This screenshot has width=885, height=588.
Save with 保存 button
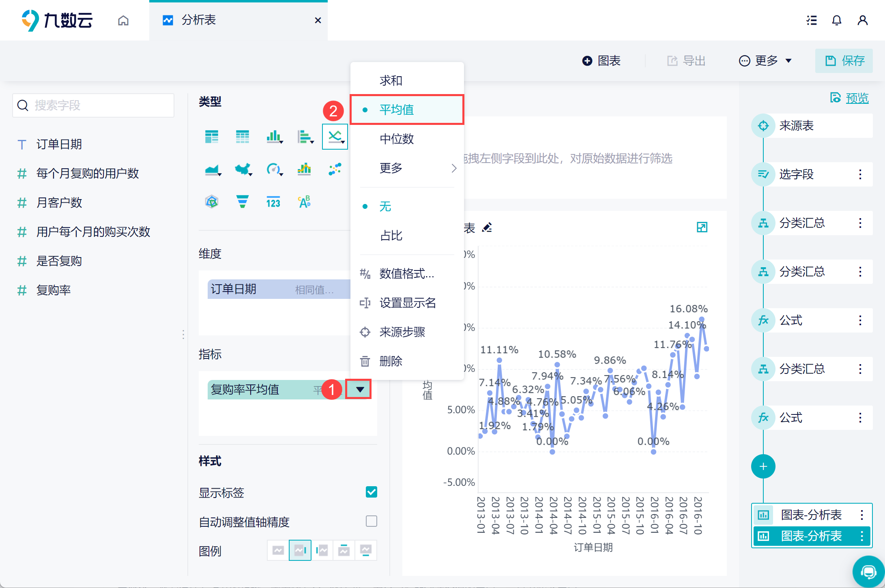(844, 61)
